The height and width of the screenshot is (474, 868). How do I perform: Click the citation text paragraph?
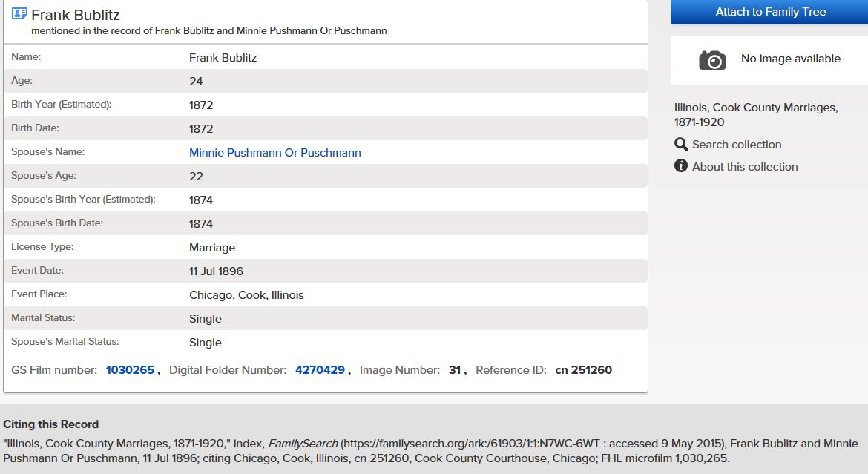click(x=430, y=451)
